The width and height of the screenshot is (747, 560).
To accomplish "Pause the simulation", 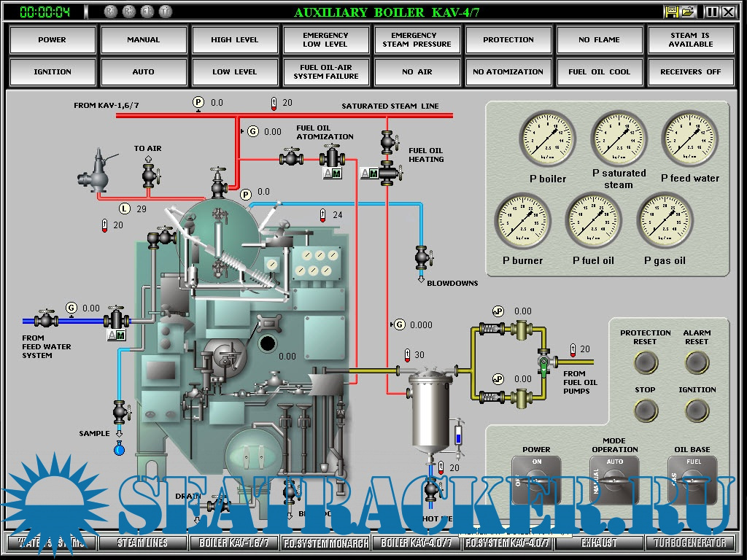I will pyautogui.click(x=713, y=12).
